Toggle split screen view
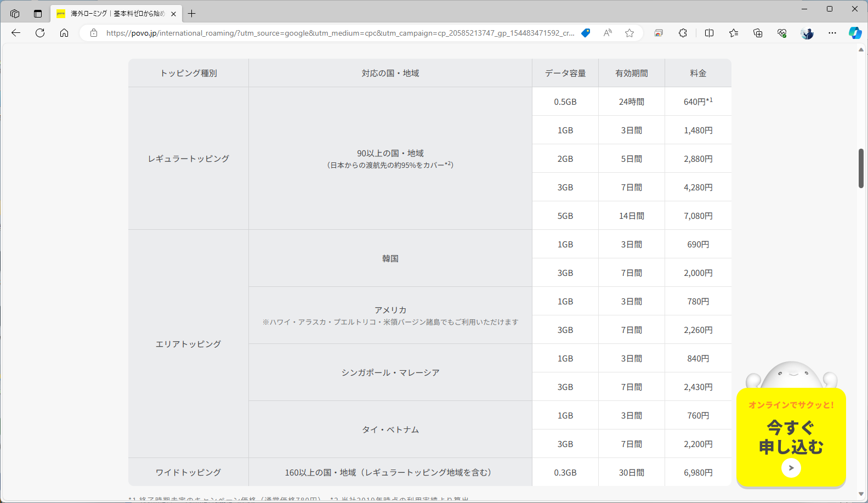 tap(709, 33)
